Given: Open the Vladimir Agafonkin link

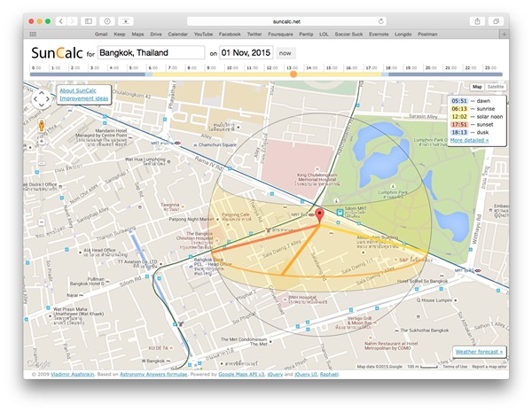Looking at the screenshot, I should (73, 375).
